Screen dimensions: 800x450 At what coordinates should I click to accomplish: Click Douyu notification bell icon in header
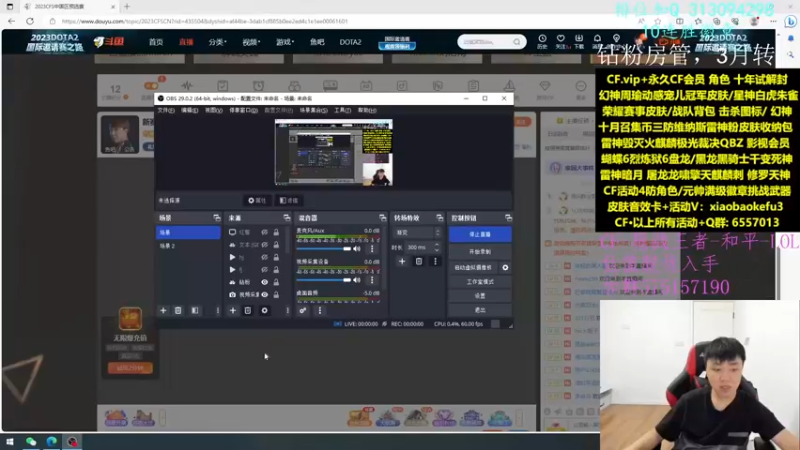(597, 41)
